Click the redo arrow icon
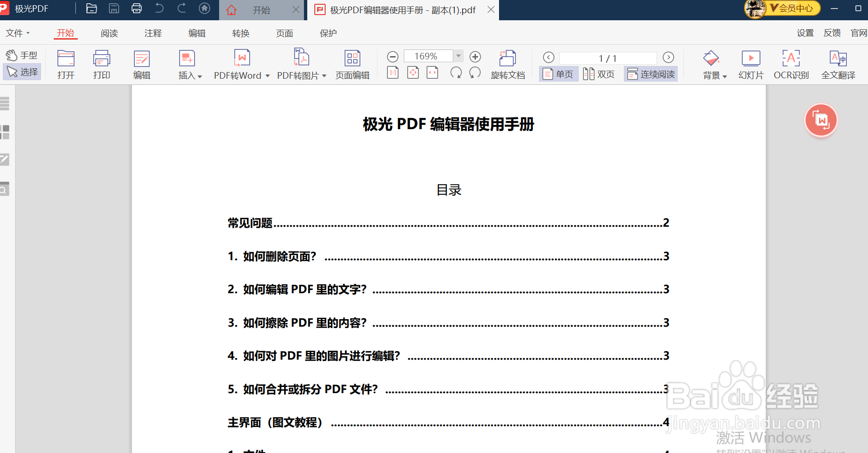868x453 pixels. click(182, 8)
